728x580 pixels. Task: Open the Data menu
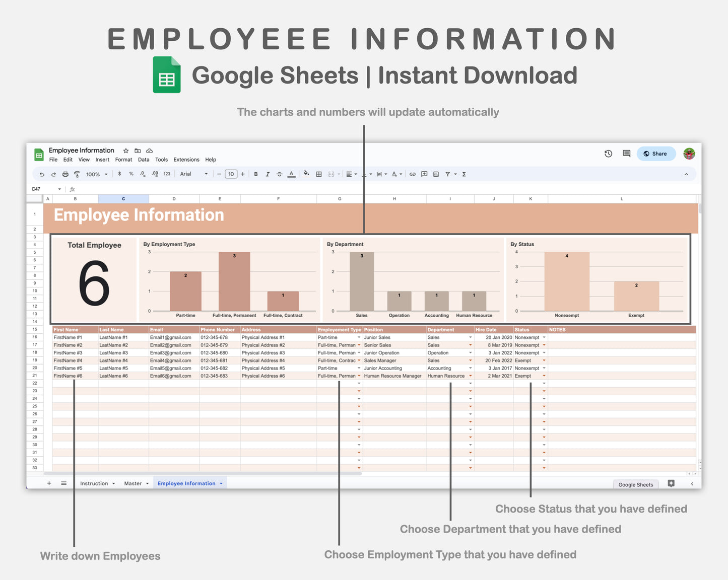[x=144, y=160]
